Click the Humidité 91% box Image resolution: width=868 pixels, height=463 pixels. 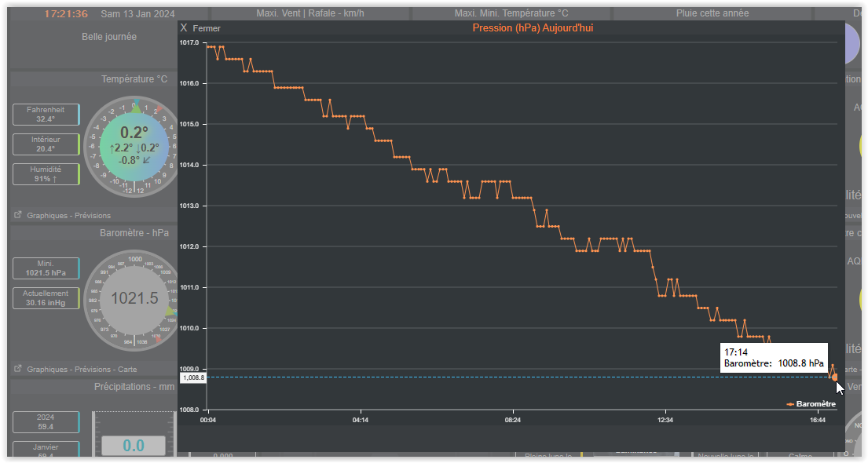tap(46, 174)
